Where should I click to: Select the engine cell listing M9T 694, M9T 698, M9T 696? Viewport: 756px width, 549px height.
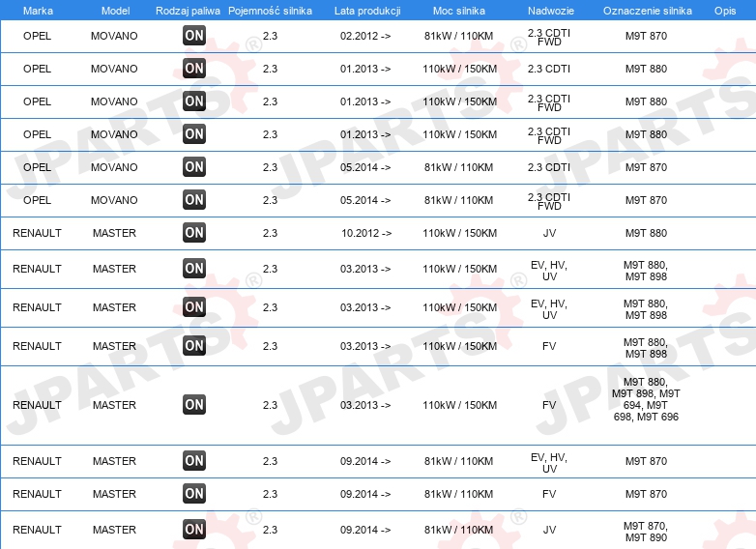pos(646,399)
